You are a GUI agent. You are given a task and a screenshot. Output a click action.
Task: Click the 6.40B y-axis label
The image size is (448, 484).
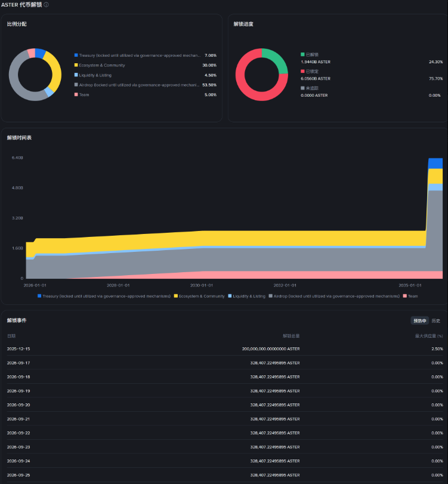click(x=17, y=158)
